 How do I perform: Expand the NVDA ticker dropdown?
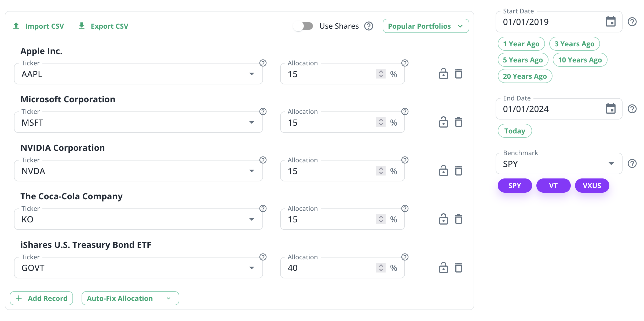(x=252, y=171)
